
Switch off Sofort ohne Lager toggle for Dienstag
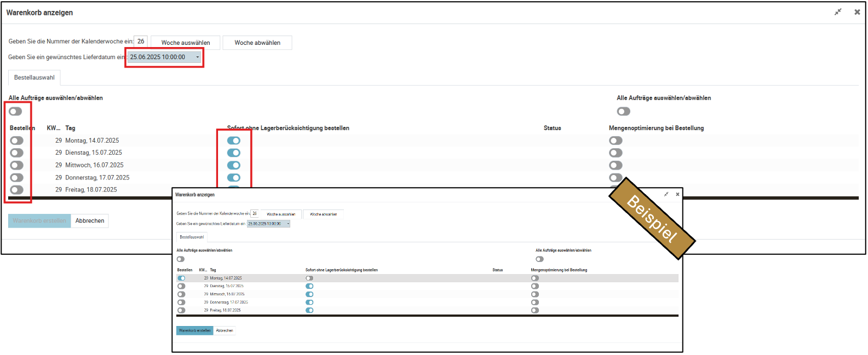coord(234,153)
